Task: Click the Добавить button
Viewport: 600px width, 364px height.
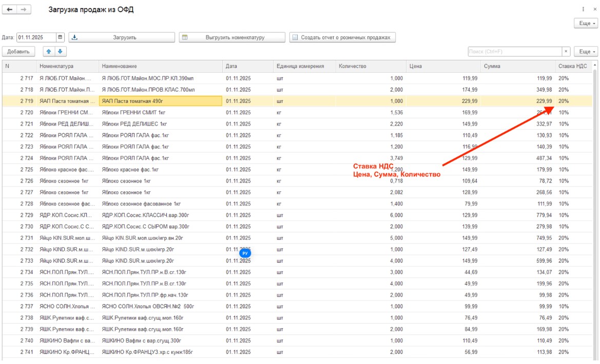Action: [18, 51]
